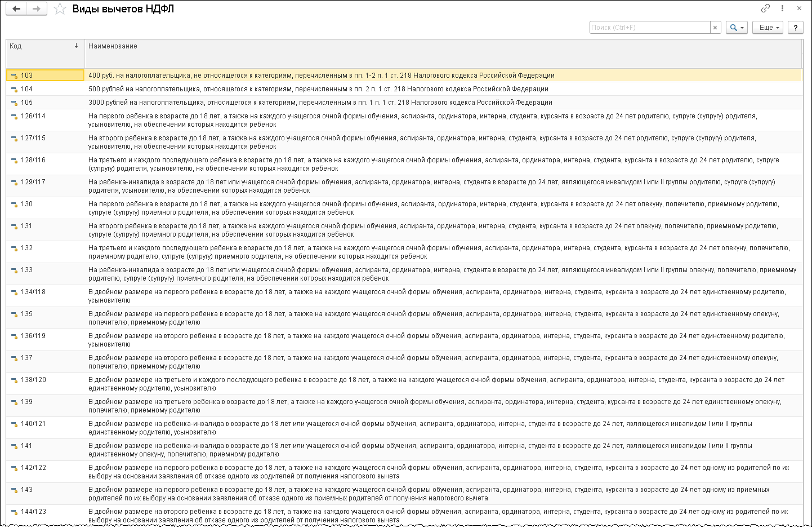Select description text of code 137 row
The width and height of the screenshot is (812, 528).
click(x=433, y=362)
